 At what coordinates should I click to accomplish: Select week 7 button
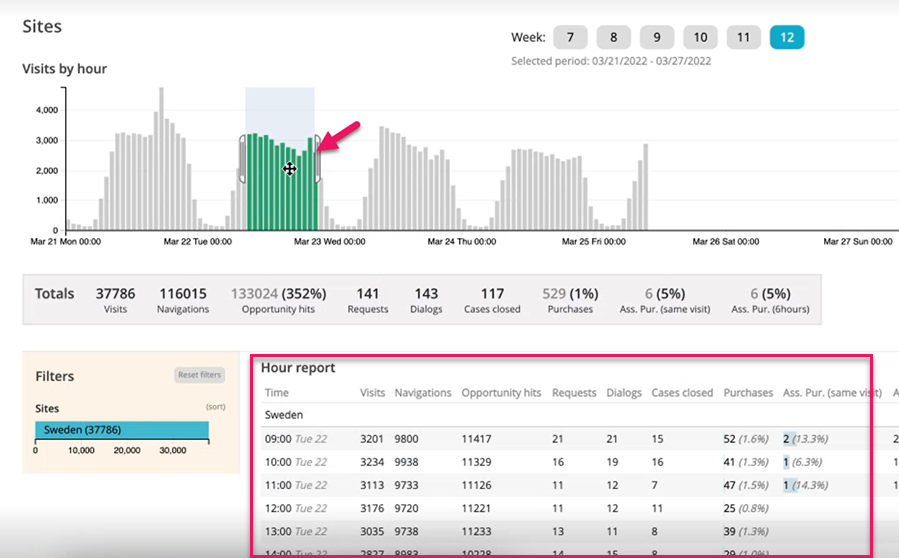pos(570,38)
